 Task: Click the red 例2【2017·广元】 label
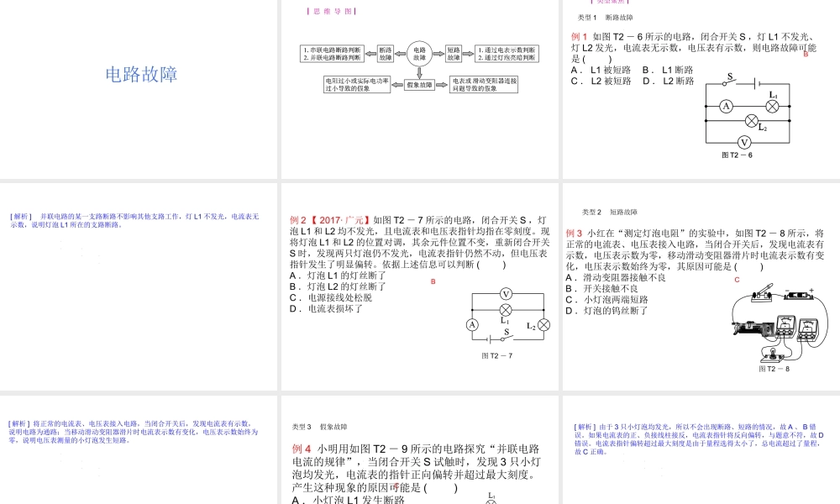330,220
